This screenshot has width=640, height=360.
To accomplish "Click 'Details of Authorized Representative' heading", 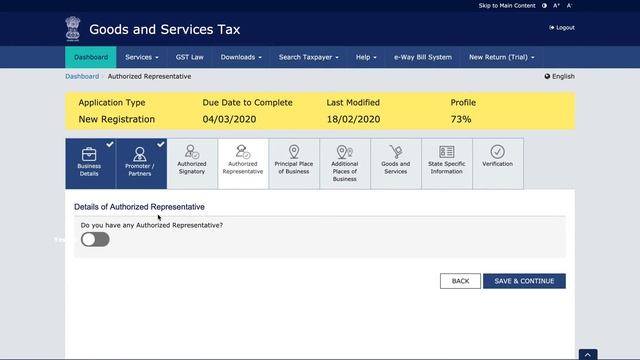I will (x=139, y=207).
